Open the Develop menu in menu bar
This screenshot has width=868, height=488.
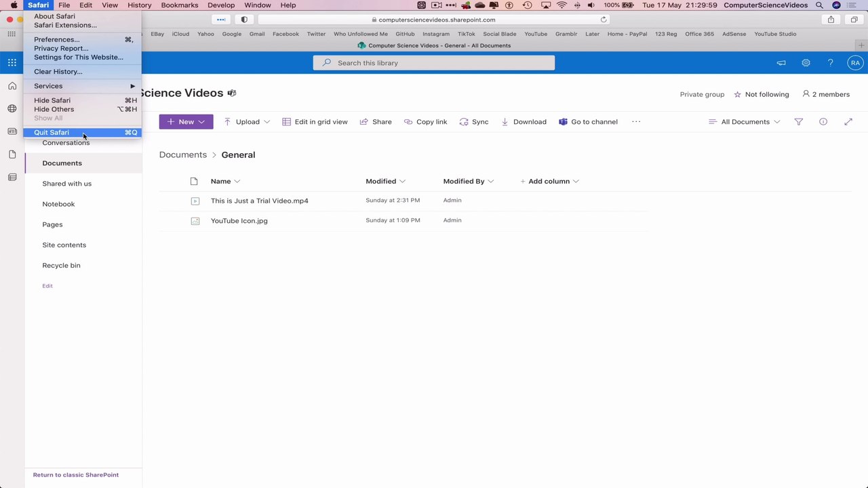[x=221, y=5]
